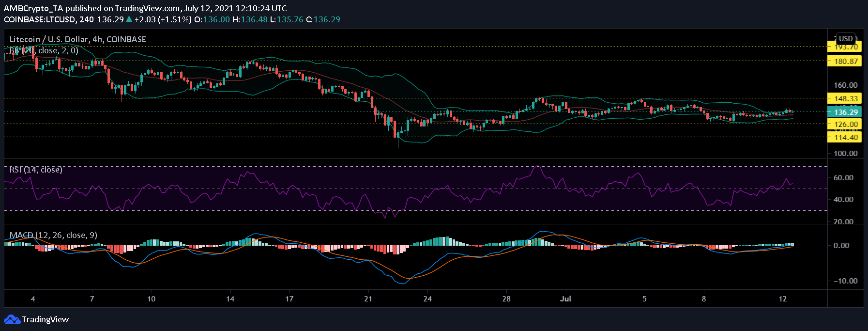Click the +2.03 (+1.51%) price change value
Image resolution: width=868 pixels, height=331 pixels.
click(163, 19)
